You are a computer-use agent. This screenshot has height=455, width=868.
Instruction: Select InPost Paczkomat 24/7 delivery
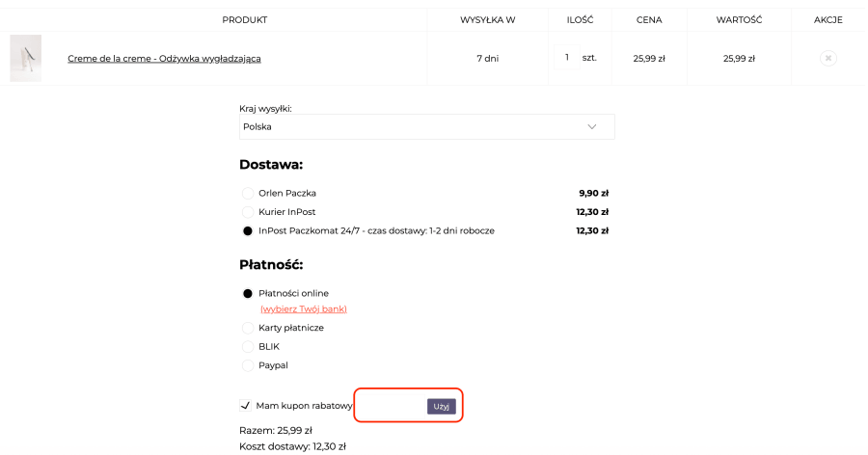(248, 230)
